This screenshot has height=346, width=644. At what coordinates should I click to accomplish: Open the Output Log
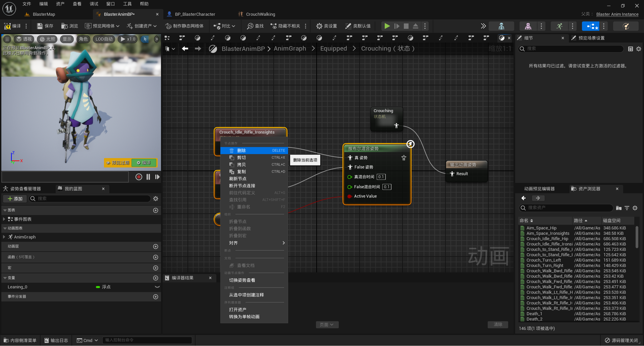click(x=56, y=340)
